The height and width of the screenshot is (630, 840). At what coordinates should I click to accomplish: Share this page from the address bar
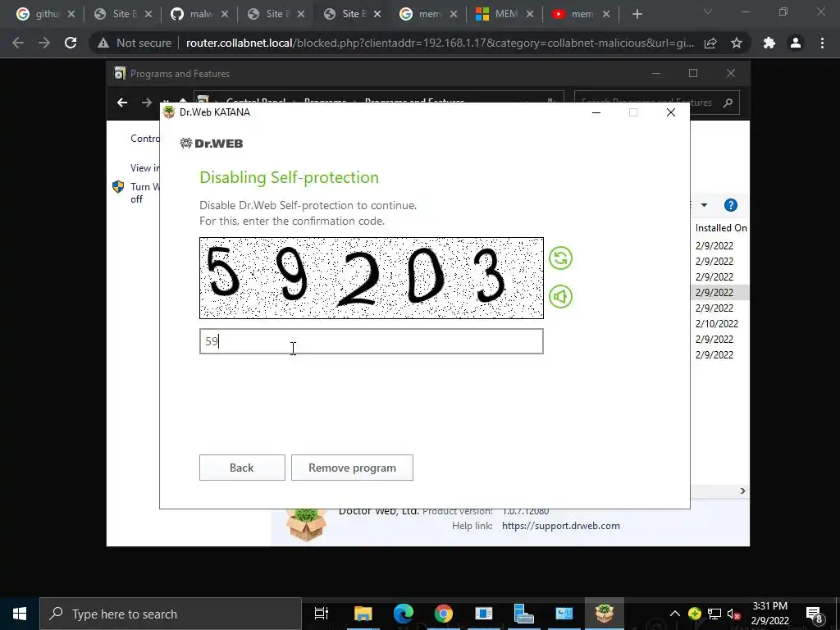(x=710, y=43)
